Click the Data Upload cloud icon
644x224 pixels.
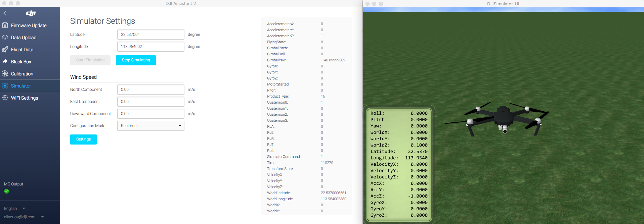point(5,38)
